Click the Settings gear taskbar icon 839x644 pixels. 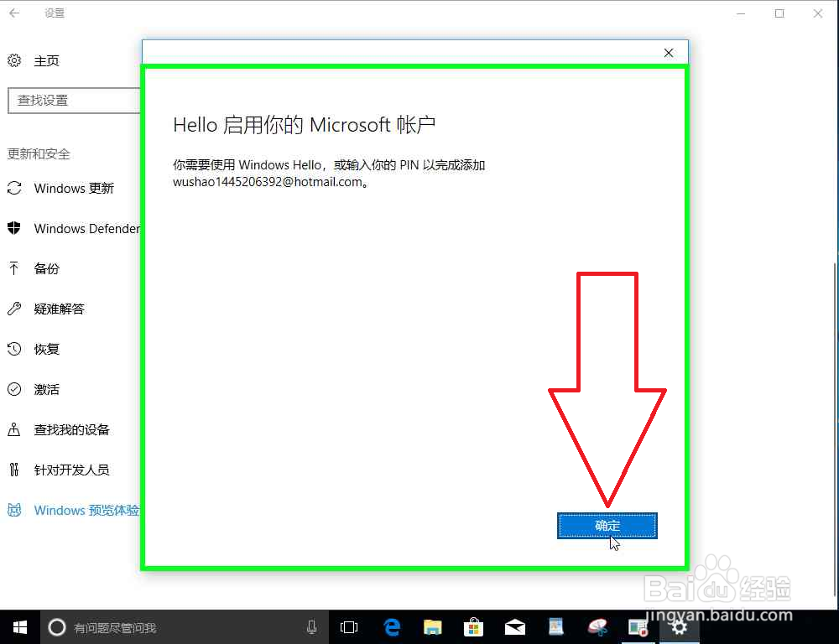coord(680,627)
